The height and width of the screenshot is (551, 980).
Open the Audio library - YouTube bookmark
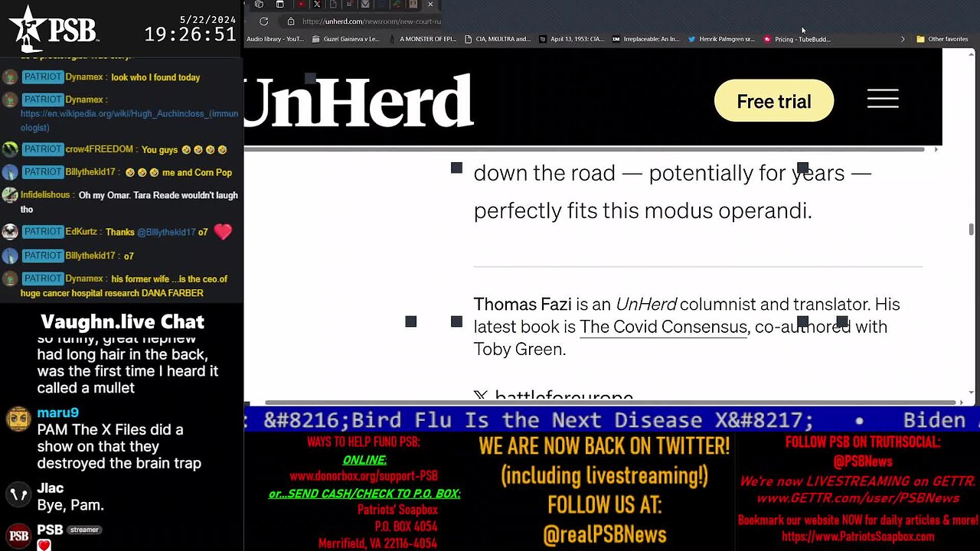(275, 39)
